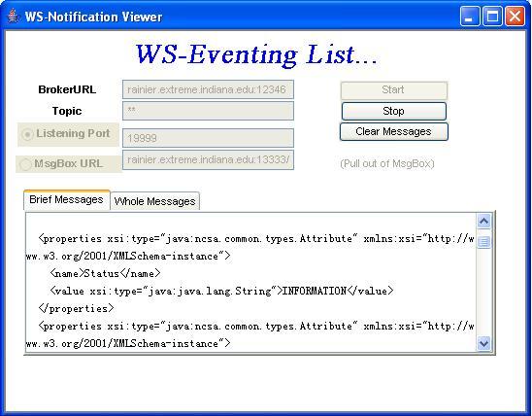The width and height of the screenshot is (532, 416).
Task: Click the scroll down arrow in messages pane
Action: (483, 343)
